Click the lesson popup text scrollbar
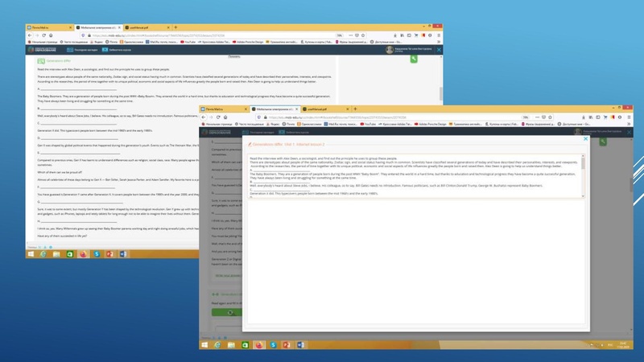Image resolution: width=644 pixels, height=362 pixels. [x=583, y=163]
